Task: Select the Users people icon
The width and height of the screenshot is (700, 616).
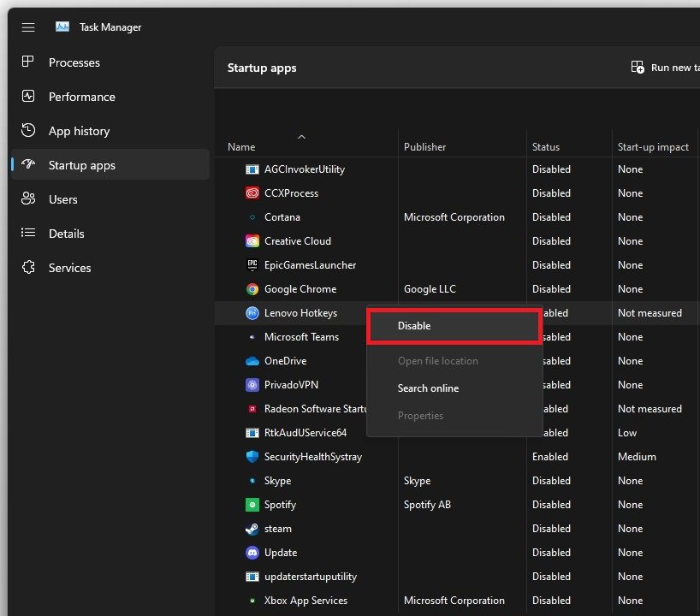Action: 28,199
